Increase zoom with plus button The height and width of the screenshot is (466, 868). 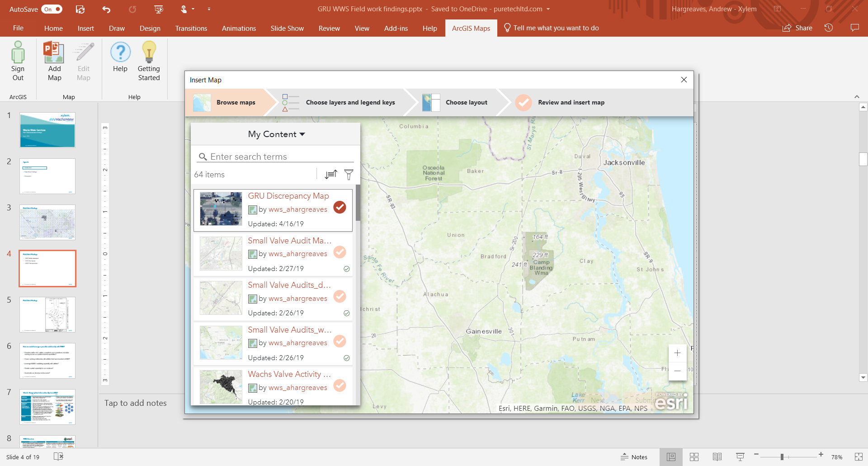(821, 454)
